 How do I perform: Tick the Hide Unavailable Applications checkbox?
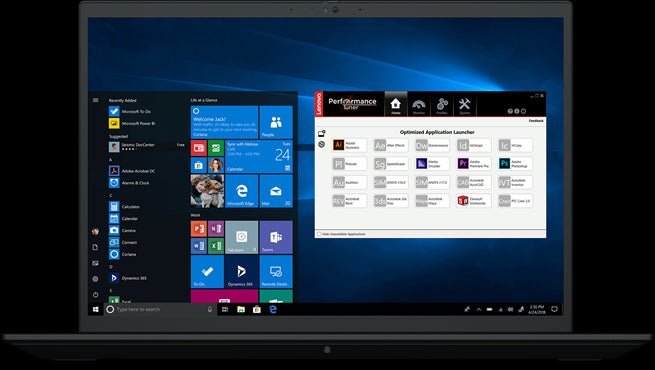319,234
